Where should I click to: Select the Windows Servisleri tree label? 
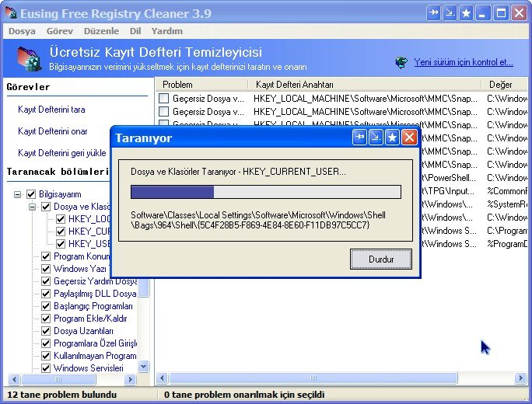coord(89,368)
